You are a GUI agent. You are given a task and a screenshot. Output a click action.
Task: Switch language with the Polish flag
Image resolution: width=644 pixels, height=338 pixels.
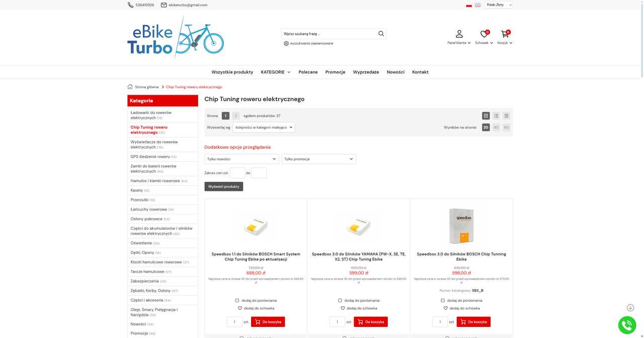tap(469, 5)
